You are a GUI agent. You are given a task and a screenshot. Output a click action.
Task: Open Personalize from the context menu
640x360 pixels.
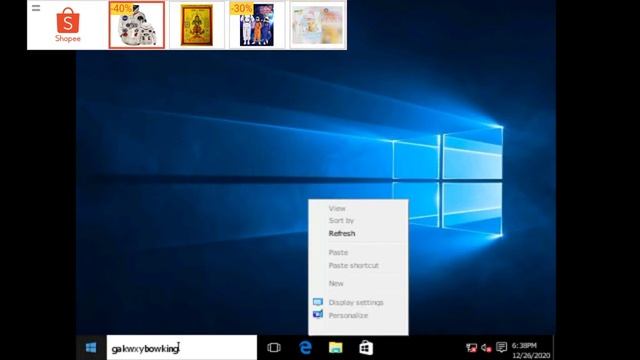coord(348,316)
